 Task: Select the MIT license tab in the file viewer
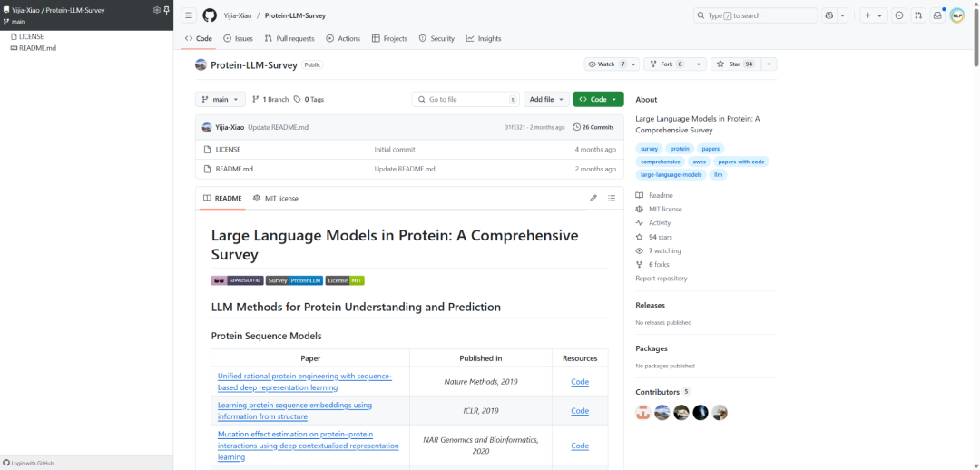(276, 198)
